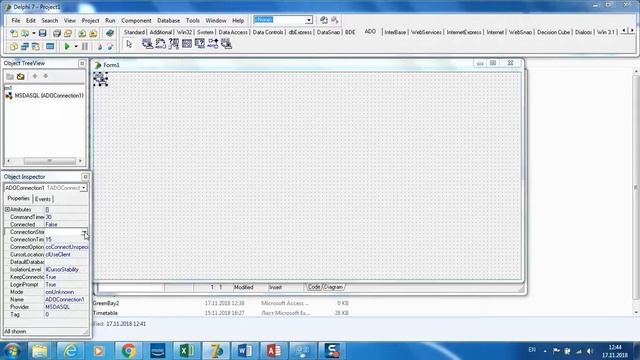640x360 pixels.
Task: Select ADODataSet component in ADO palette
Action: coord(173,44)
